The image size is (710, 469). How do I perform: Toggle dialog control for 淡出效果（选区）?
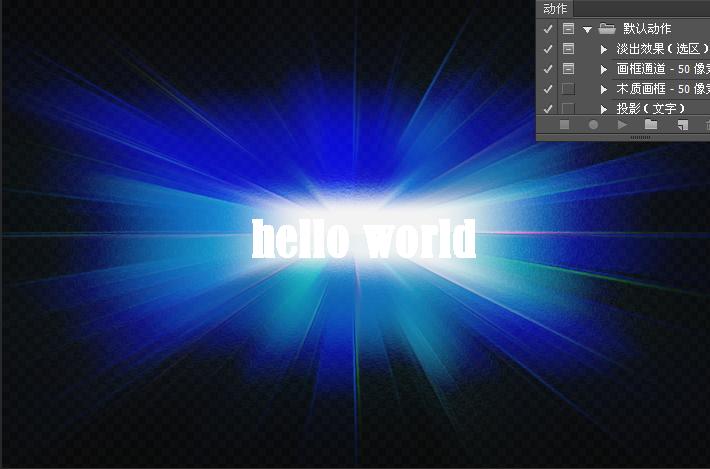coord(568,48)
